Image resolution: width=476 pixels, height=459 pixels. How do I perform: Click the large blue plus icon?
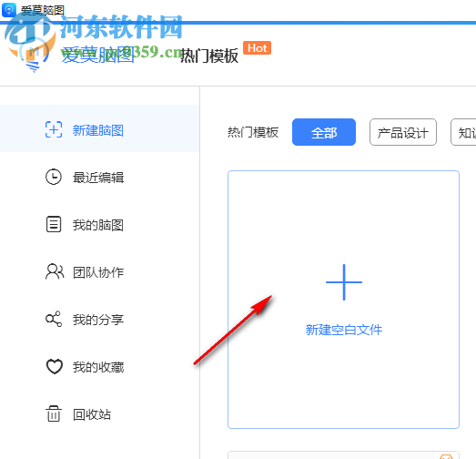[x=344, y=282]
